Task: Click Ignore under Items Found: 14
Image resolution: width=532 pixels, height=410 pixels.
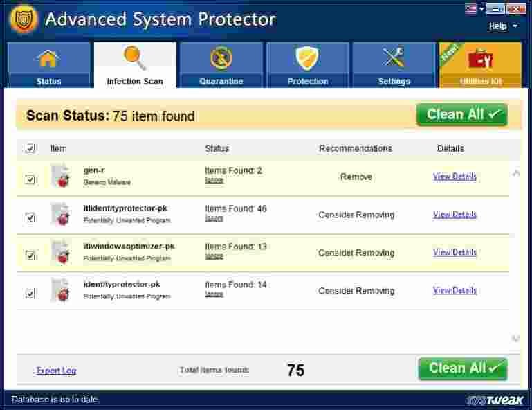Action: (214, 294)
